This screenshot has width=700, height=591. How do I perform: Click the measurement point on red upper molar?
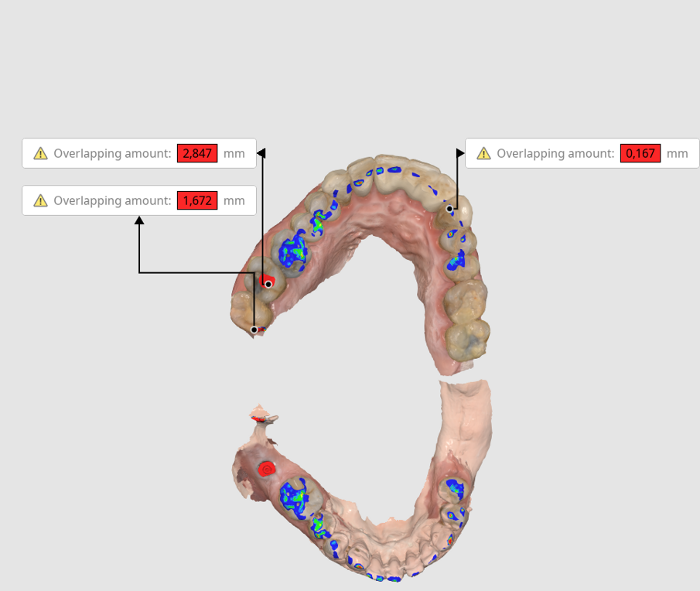point(268,285)
